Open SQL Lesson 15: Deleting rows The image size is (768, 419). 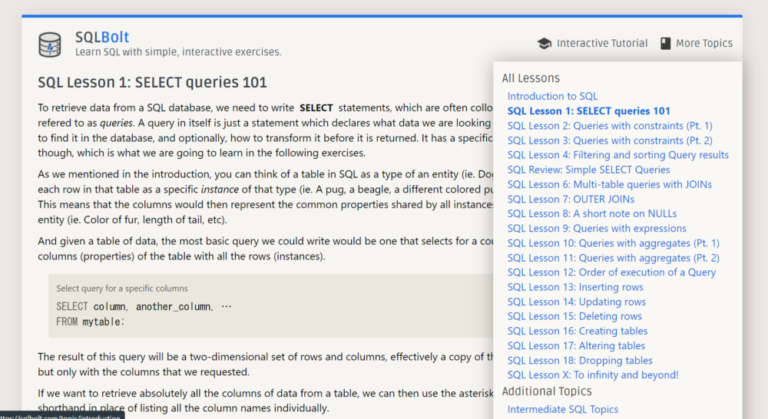[x=575, y=316]
